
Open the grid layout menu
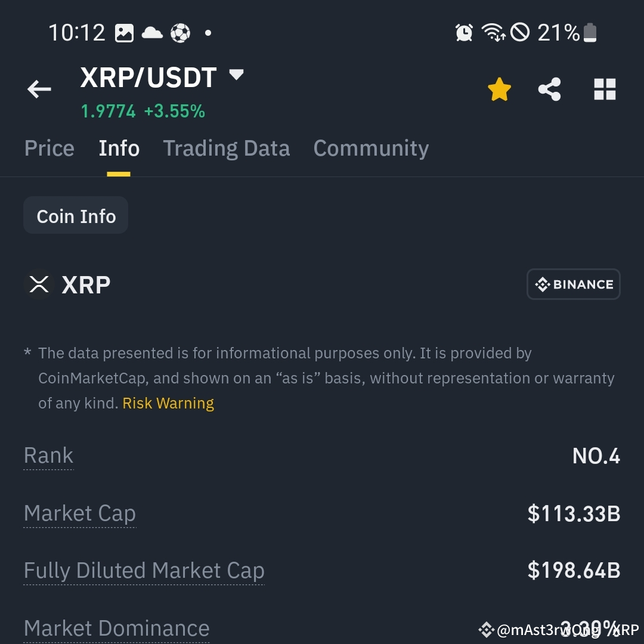(x=605, y=89)
